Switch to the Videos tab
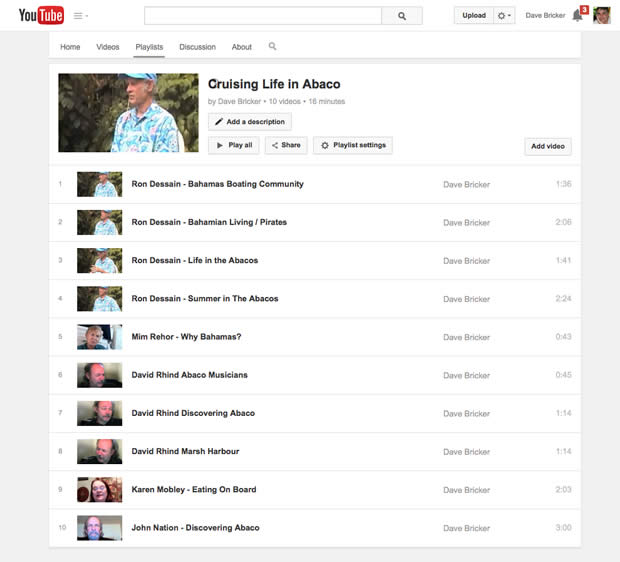 click(108, 47)
